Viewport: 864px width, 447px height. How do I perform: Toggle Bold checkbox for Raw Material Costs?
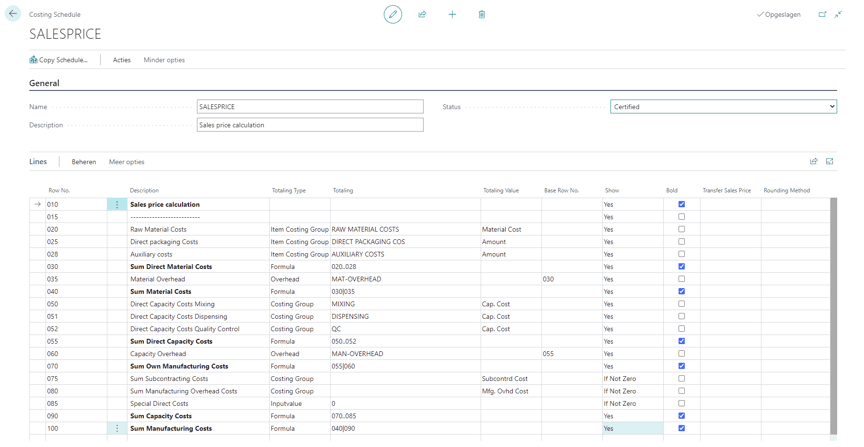[x=682, y=229]
